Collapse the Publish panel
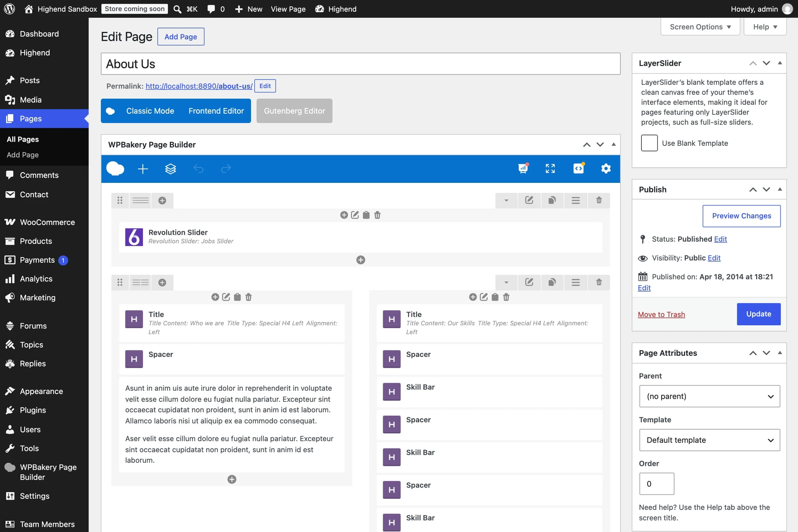798x532 pixels. [x=780, y=189]
